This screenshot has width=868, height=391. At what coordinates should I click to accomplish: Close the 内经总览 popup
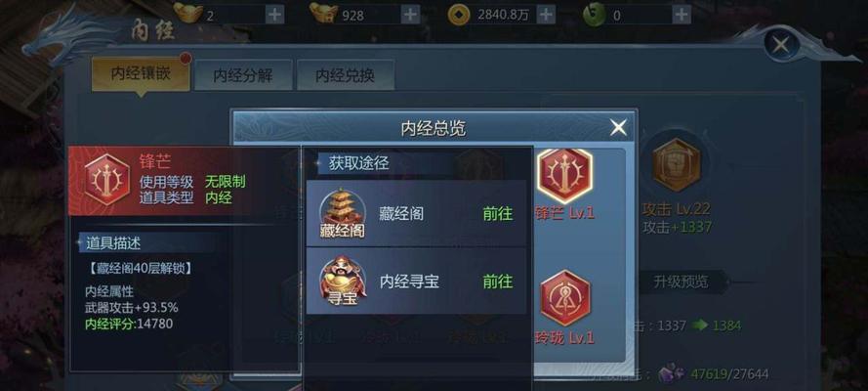(x=618, y=128)
